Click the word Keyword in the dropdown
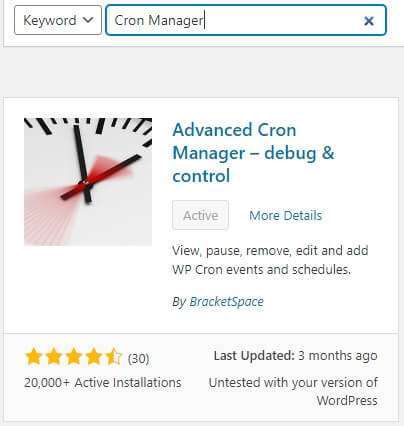 click(50, 21)
